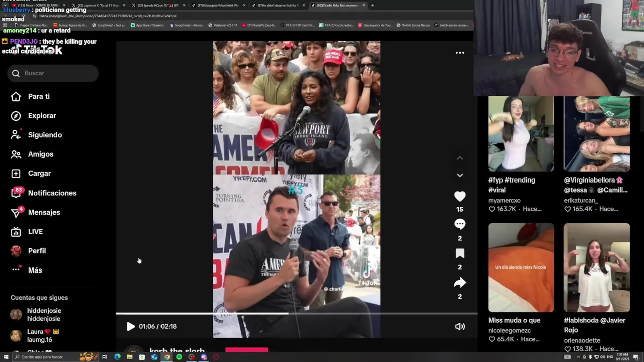Viewport: 644px width, 362px height.
Task: Save video with the bookmark icon
Action: [460, 253]
